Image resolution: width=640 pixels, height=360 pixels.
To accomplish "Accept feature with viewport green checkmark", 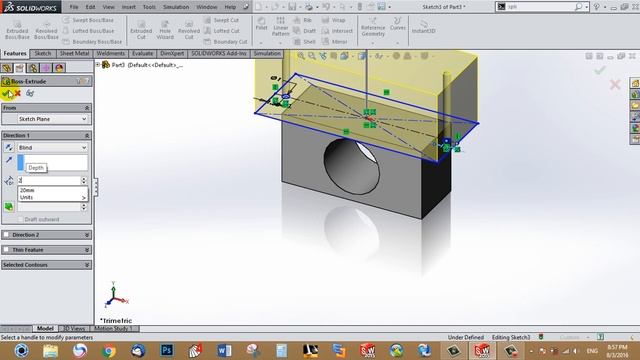I will pyautogui.click(x=599, y=70).
